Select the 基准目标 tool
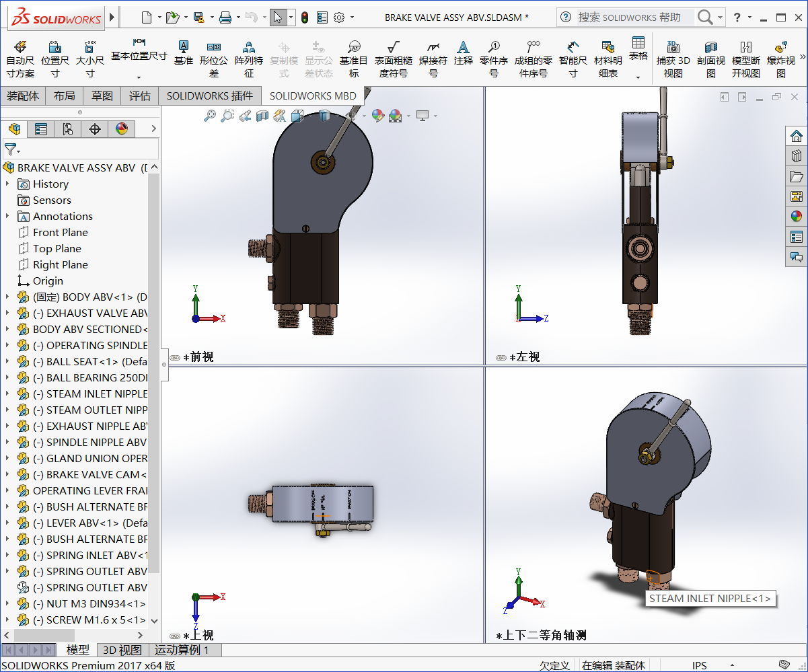808x672 pixels. point(354,58)
